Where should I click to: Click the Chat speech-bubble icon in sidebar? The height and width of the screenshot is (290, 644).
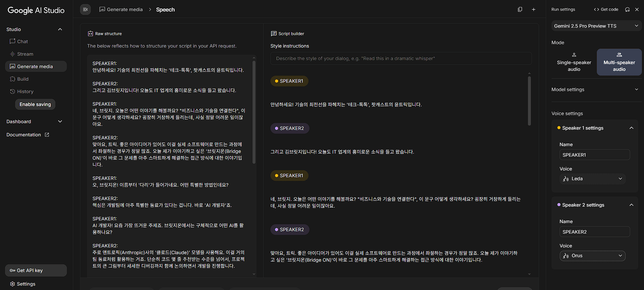12,41
